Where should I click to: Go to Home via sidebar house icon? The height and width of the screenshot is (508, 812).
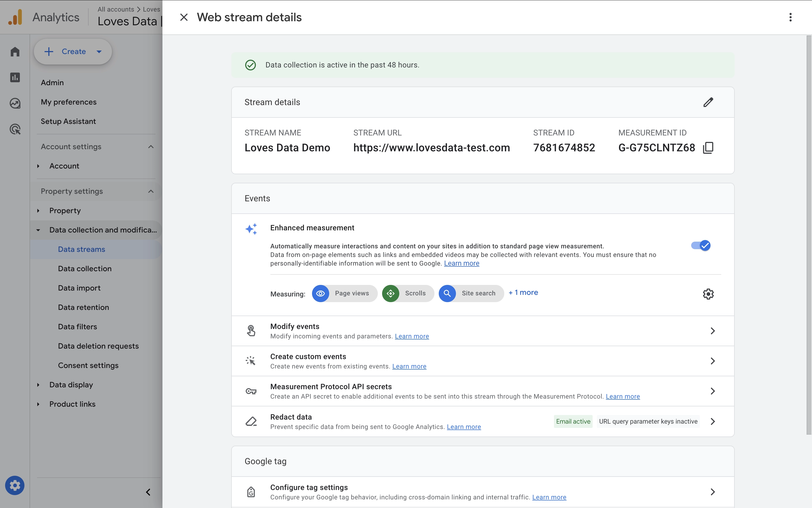click(x=15, y=51)
